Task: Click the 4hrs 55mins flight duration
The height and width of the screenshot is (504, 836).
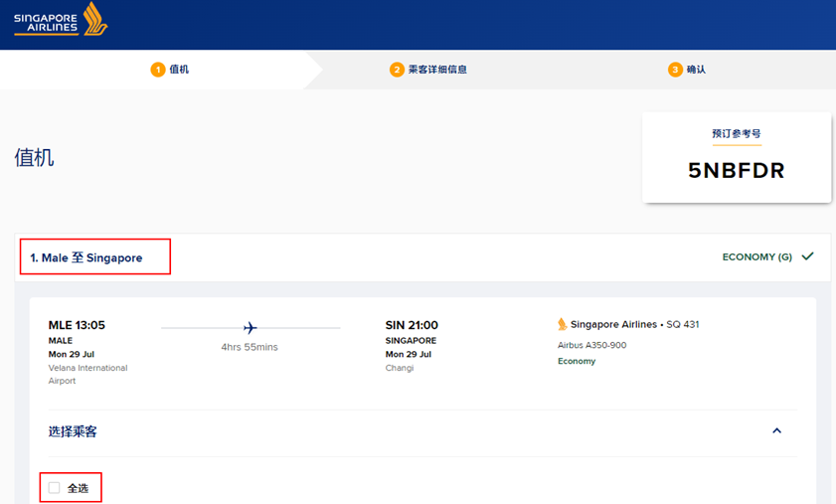Action: click(250, 347)
